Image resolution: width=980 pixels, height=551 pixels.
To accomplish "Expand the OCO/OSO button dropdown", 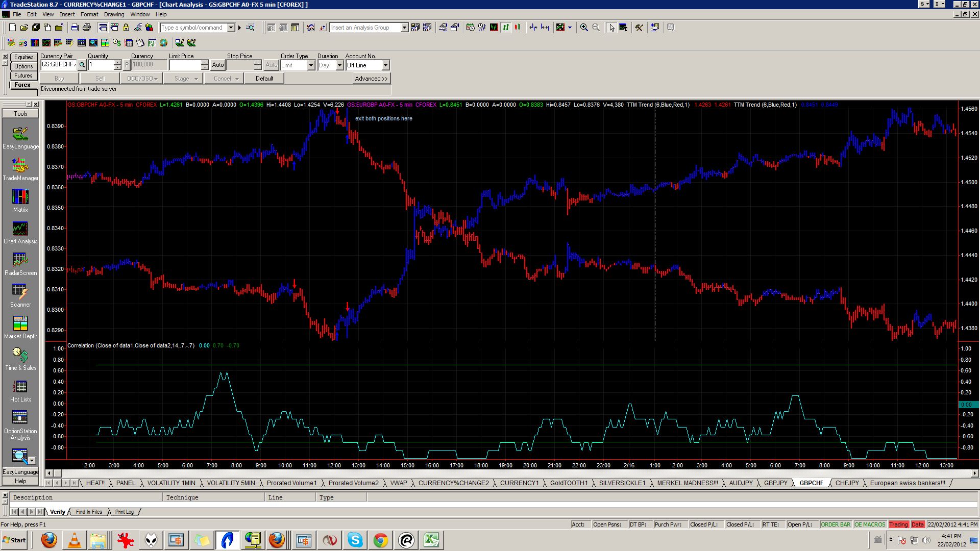I will coord(156,79).
